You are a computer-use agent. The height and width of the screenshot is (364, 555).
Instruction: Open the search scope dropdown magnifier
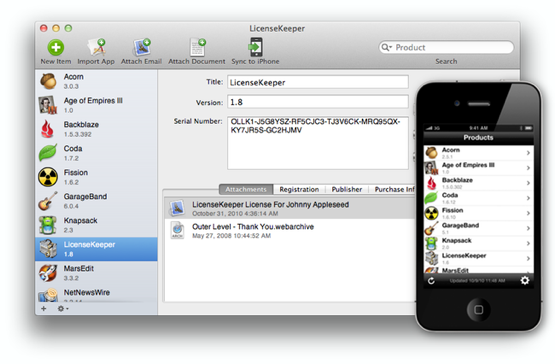click(386, 47)
